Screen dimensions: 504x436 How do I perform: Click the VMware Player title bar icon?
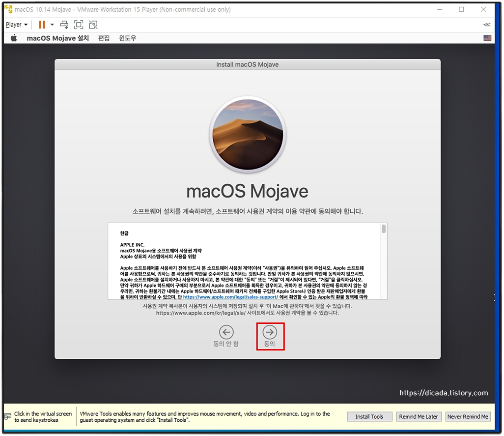click(8, 9)
